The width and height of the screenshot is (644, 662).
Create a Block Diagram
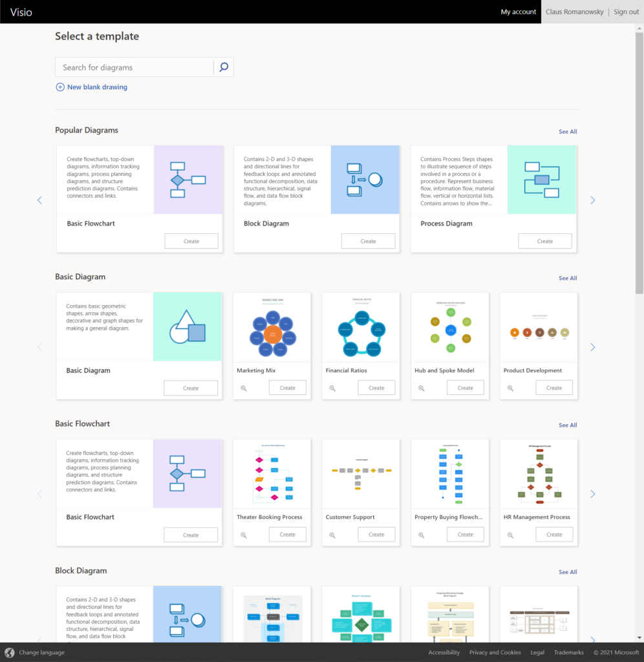[x=368, y=240]
